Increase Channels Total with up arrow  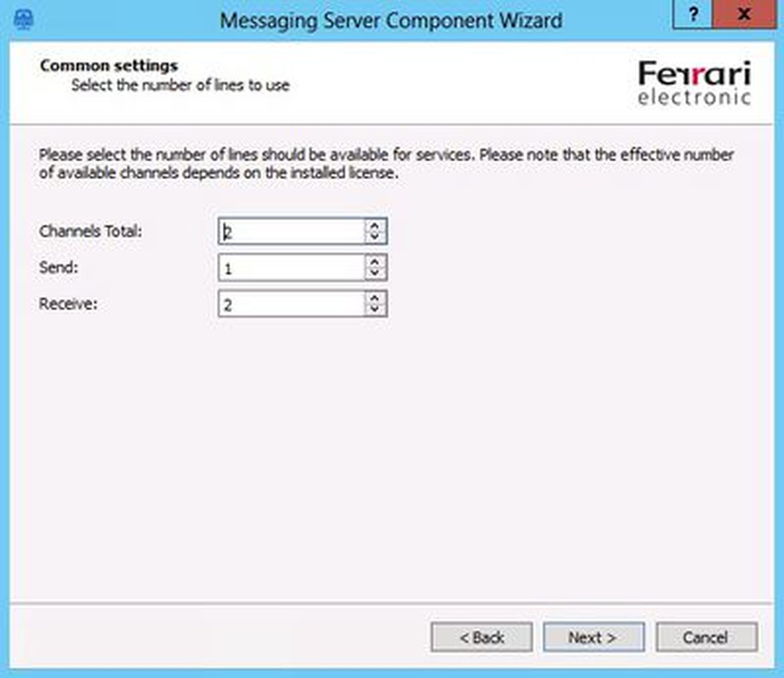coord(375,226)
